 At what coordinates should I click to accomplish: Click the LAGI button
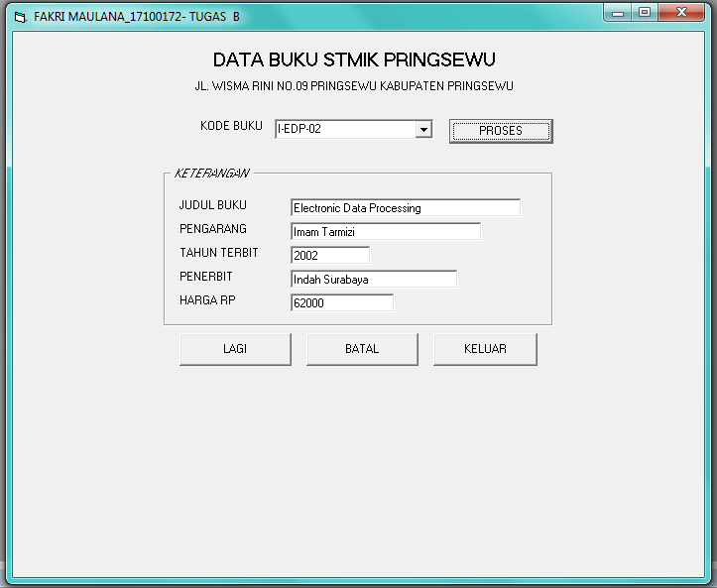(235, 349)
